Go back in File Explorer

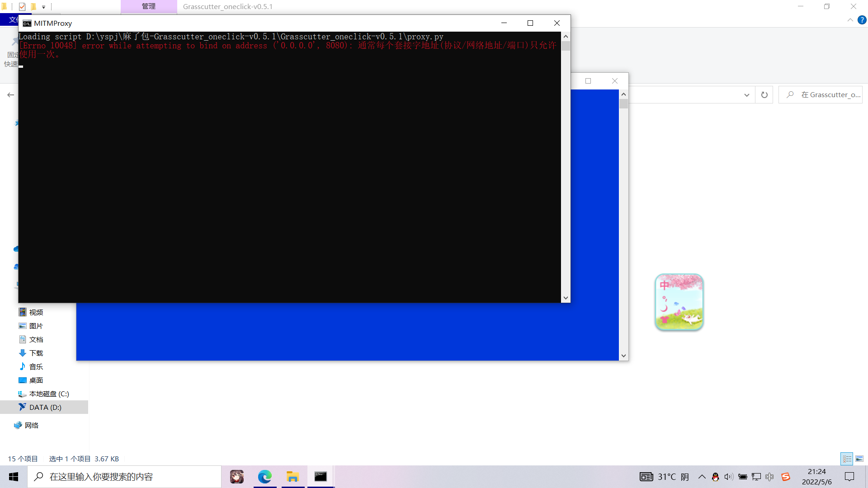pyautogui.click(x=10, y=95)
